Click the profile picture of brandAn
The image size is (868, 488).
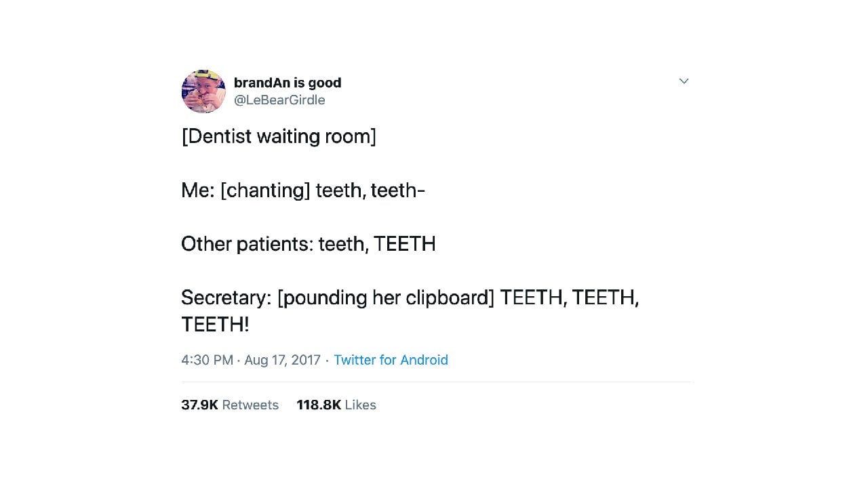coord(203,91)
